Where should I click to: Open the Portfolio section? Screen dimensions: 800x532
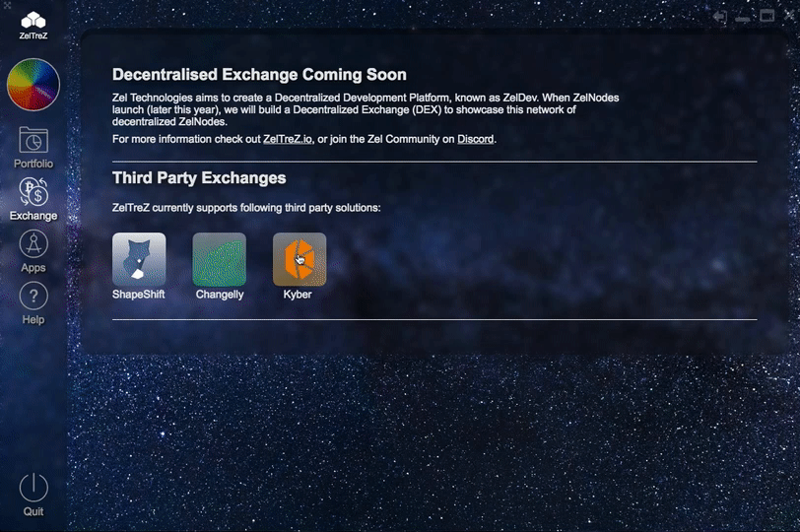(x=33, y=148)
